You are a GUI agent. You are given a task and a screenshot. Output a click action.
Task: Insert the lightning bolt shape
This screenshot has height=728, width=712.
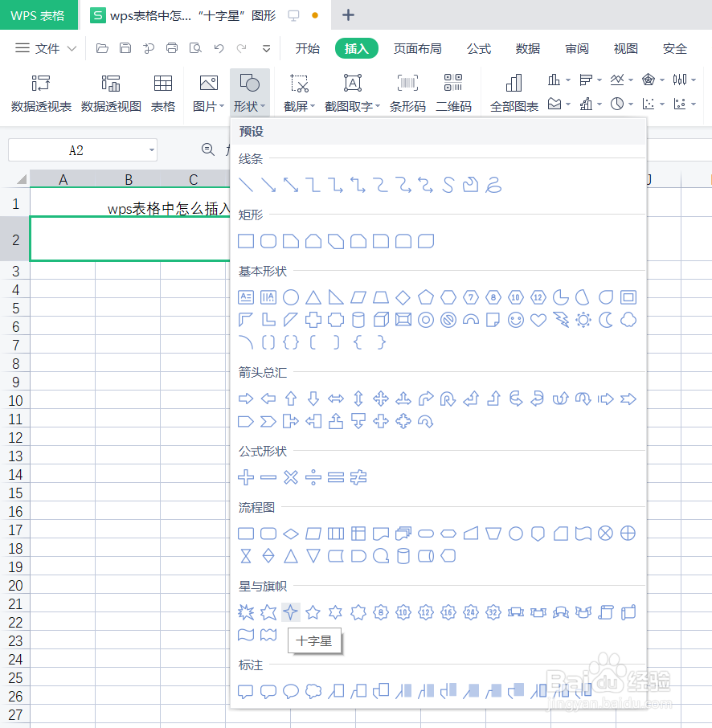click(561, 320)
